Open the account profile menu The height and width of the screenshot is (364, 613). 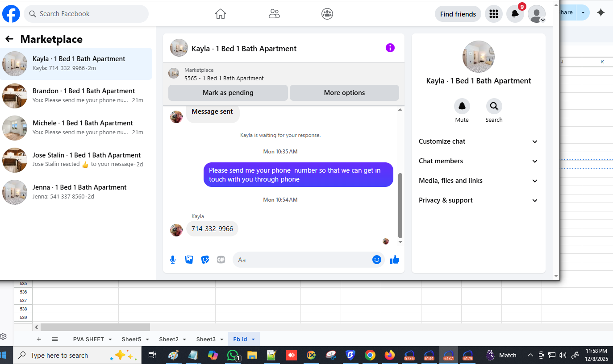pyautogui.click(x=537, y=14)
